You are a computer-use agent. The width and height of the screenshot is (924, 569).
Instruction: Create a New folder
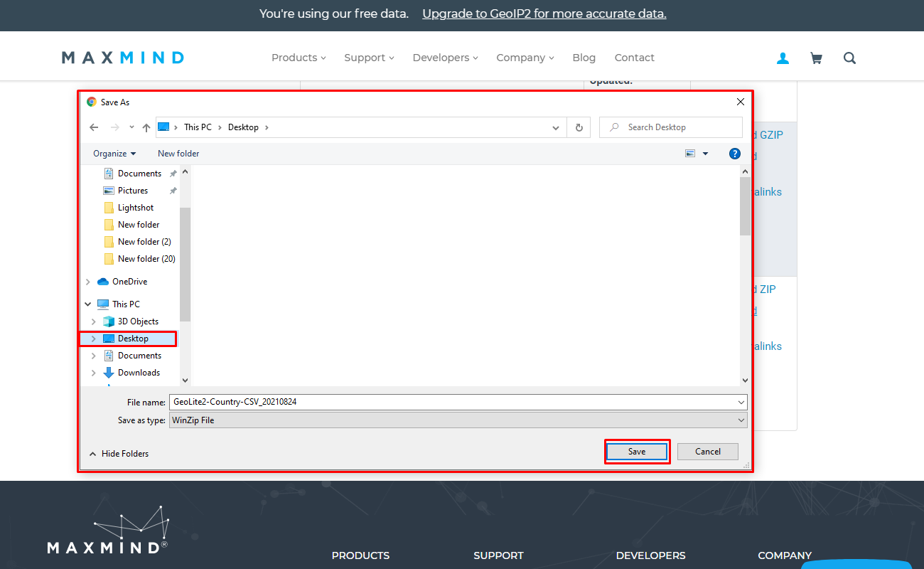pos(178,154)
